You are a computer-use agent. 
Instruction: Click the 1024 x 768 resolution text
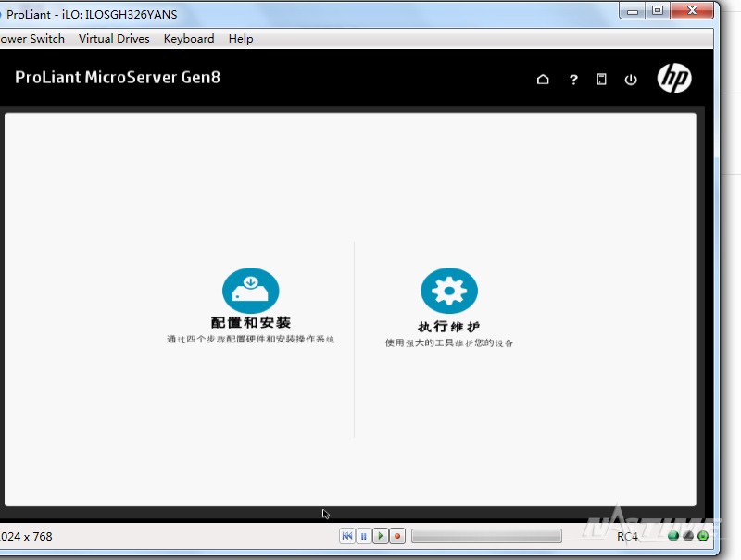[26, 536]
